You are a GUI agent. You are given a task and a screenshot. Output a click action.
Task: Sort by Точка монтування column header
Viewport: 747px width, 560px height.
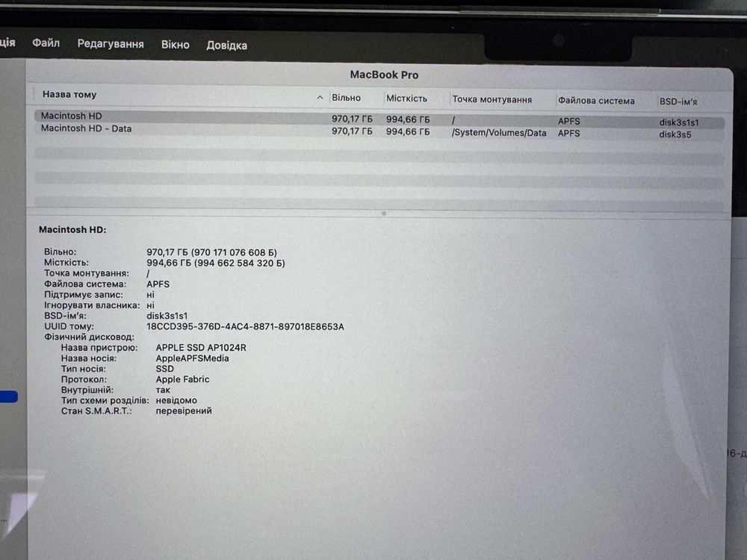pyautogui.click(x=492, y=99)
